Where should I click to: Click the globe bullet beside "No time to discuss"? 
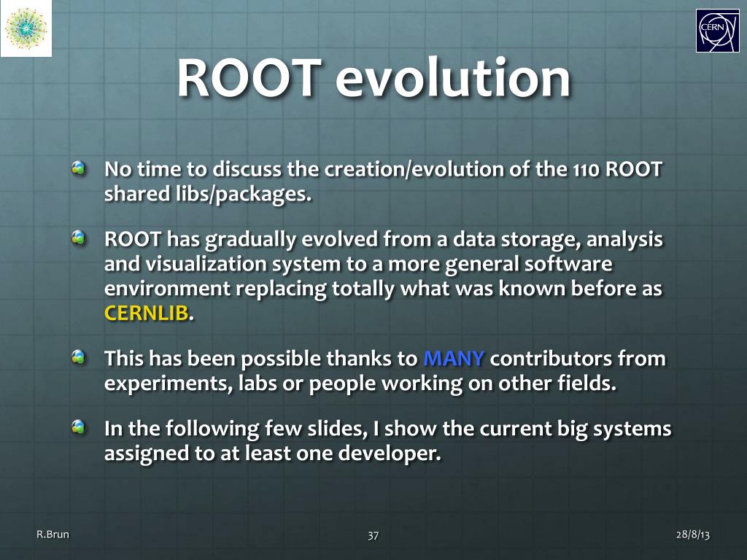coord(79,168)
